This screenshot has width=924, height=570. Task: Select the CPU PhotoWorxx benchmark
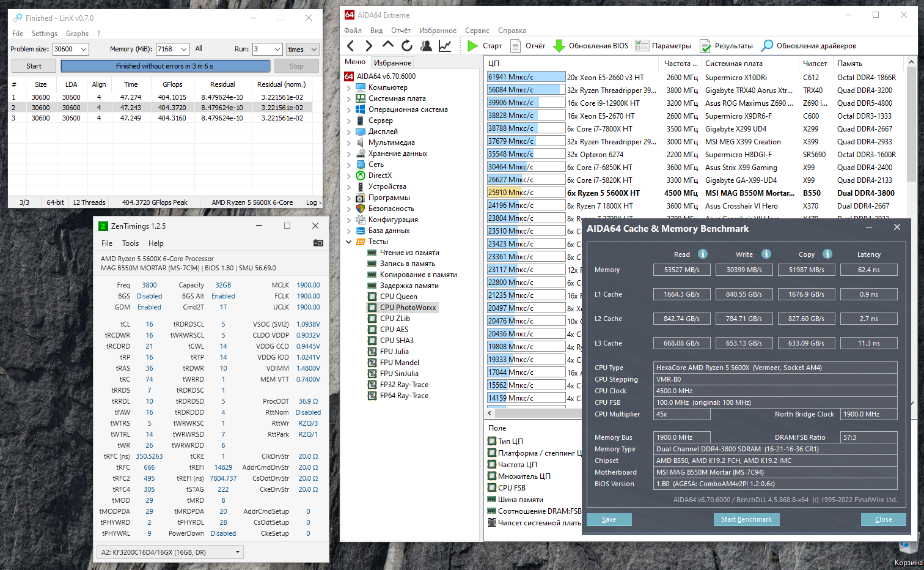click(x=408, y=308)
